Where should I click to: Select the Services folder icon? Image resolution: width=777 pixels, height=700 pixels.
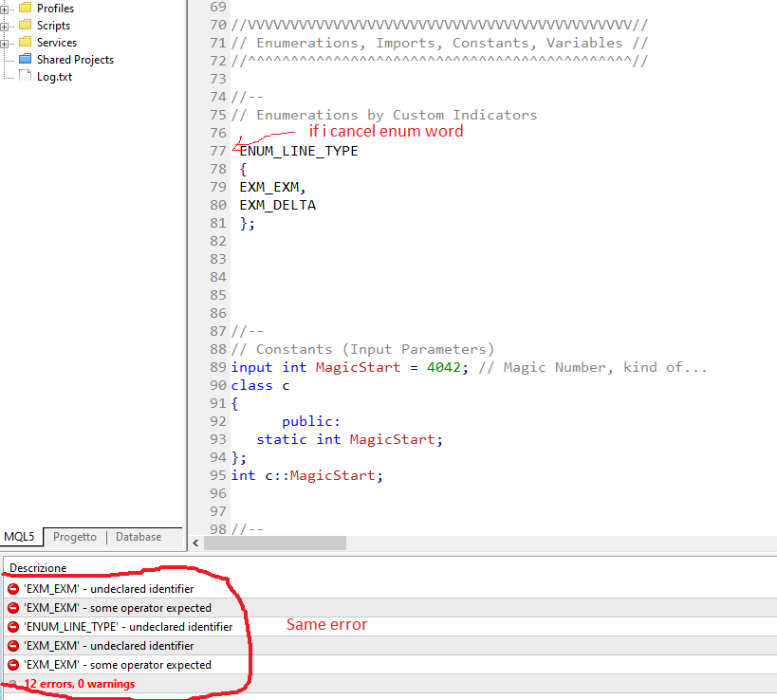tap(26, 42)
